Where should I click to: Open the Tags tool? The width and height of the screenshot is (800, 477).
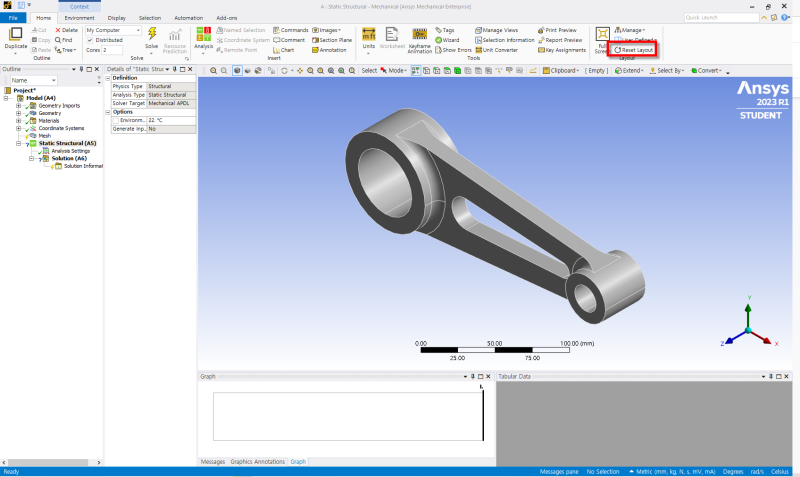click(444, 30)
